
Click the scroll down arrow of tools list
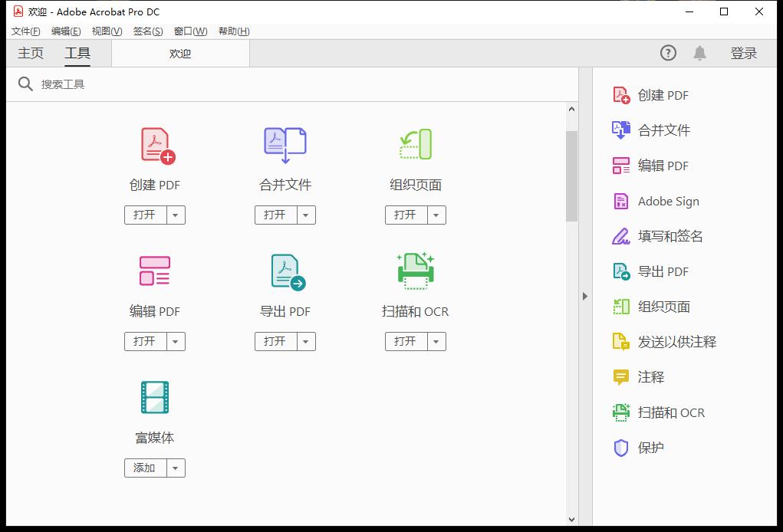click(x=572, y=520)
